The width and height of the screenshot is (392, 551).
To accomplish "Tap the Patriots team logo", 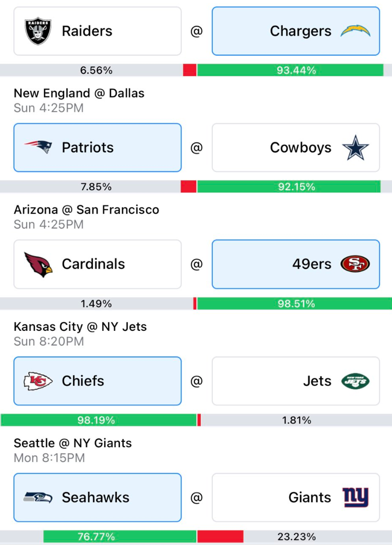I will click(38, 147).
